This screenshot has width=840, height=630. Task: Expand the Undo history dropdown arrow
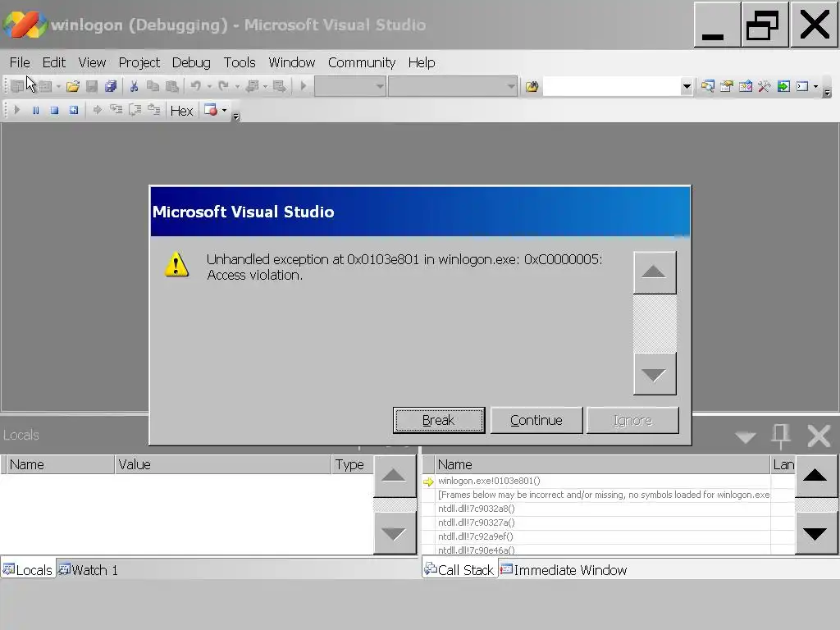pyautogui.click(x=209, y=87)
